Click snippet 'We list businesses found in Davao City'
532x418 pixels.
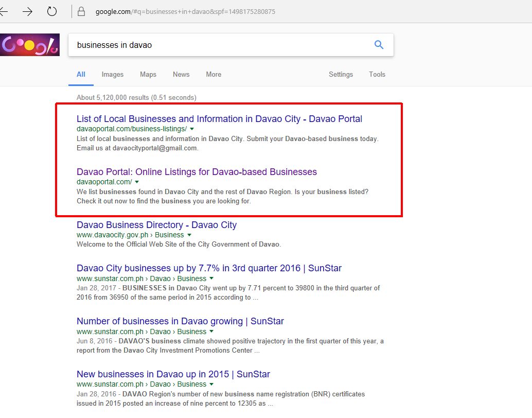pyautogui.click(x=223, y=196)
